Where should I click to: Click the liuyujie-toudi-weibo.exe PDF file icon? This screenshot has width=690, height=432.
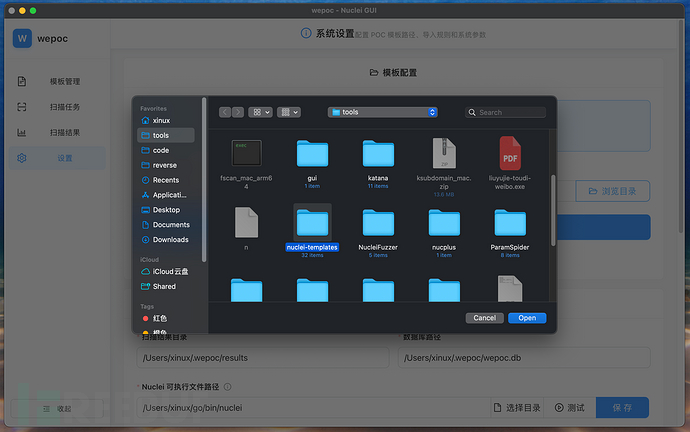510,154
